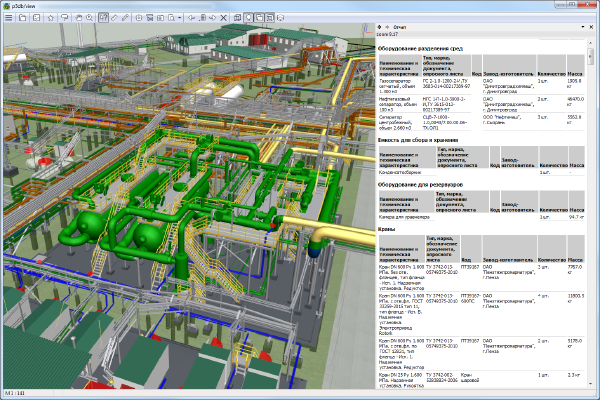Click the report panel forward arrow
The height and width of the screenshot is (400, 600).
(387, 27)
